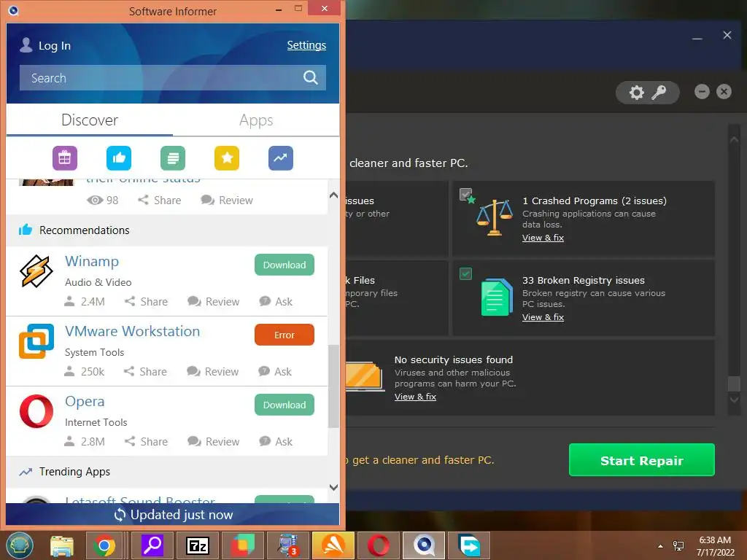The width and height of the screenshot is (747, 560).
Task: Click Share for VMware Workstation
Action: 145,371
